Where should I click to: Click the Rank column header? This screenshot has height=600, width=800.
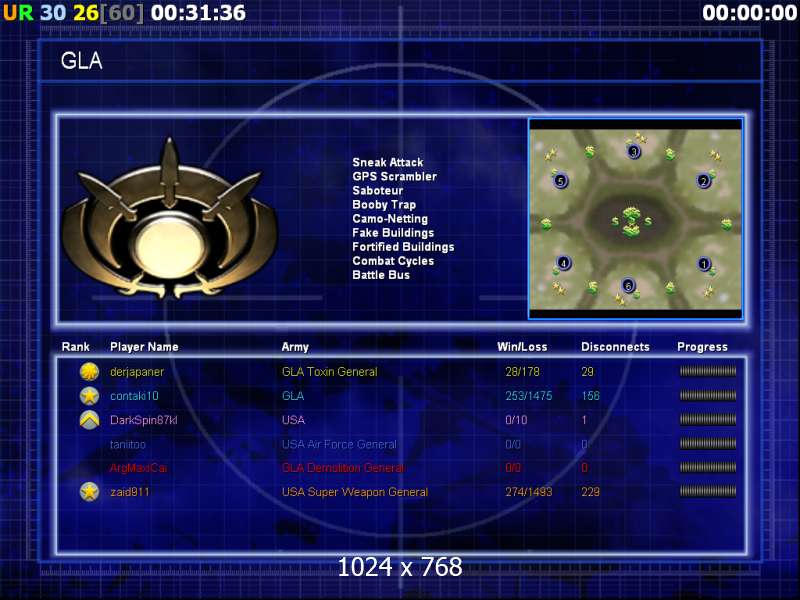(76, 347)
